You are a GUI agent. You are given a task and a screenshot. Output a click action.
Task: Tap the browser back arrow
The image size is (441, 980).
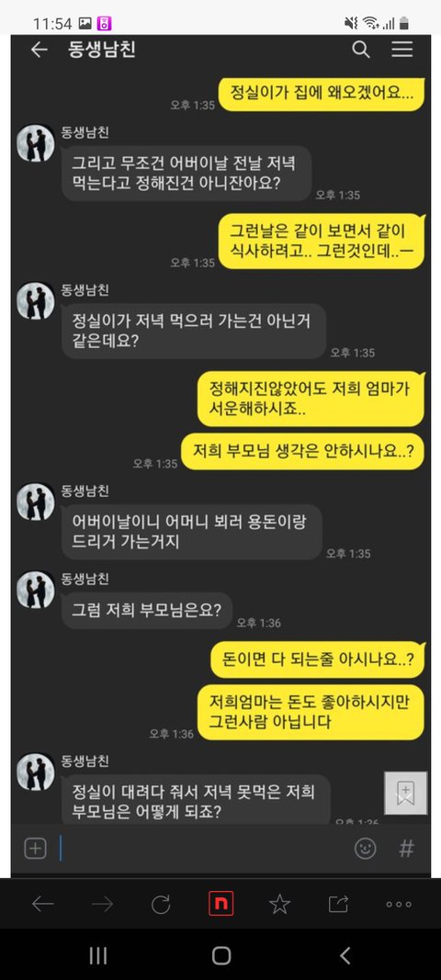tap(42, 904)
